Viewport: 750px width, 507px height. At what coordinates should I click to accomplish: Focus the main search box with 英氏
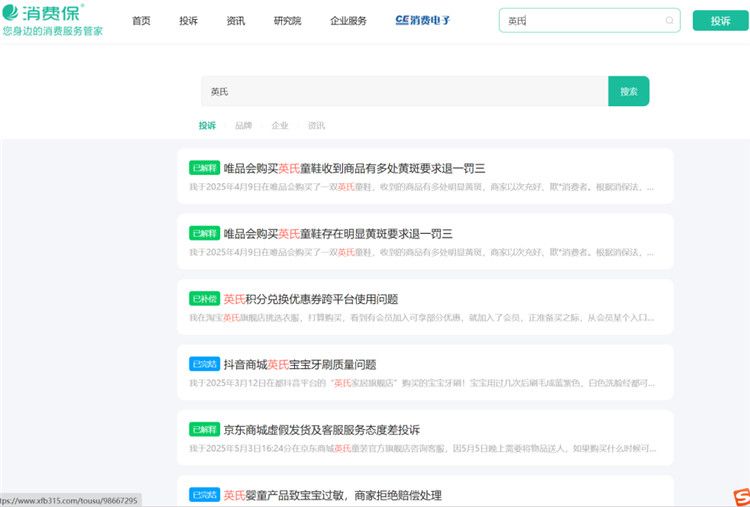point(405,91)
